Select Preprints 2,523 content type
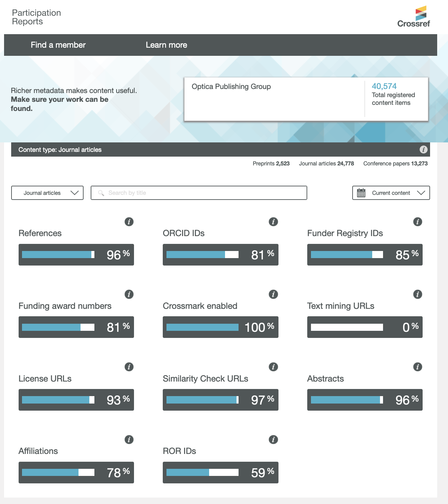448x504 pixels. pos(271,163)
